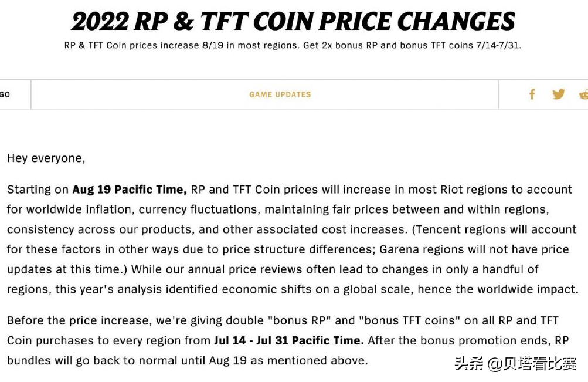The height and width of the screenshot is (382, 588).
Task: Click the '2022 RP & TFT Coin Price Changes' headline
Action: coord(293,21)
